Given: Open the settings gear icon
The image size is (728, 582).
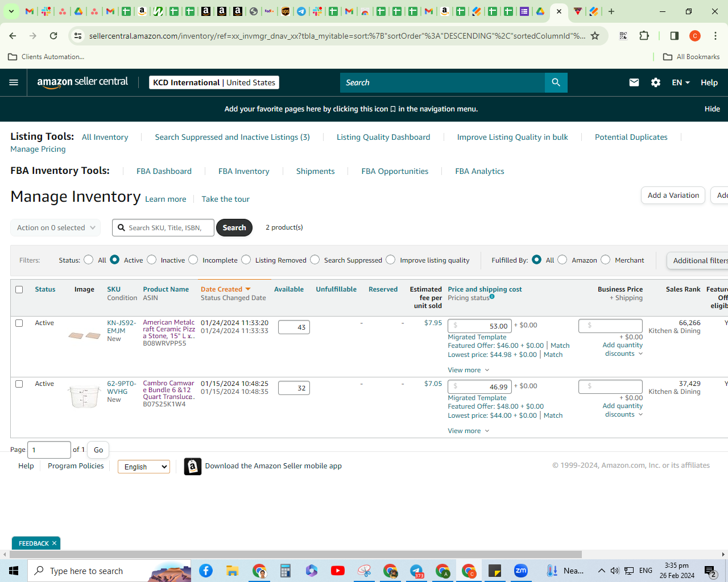Looking at the screenshot, I should point(656,82).
